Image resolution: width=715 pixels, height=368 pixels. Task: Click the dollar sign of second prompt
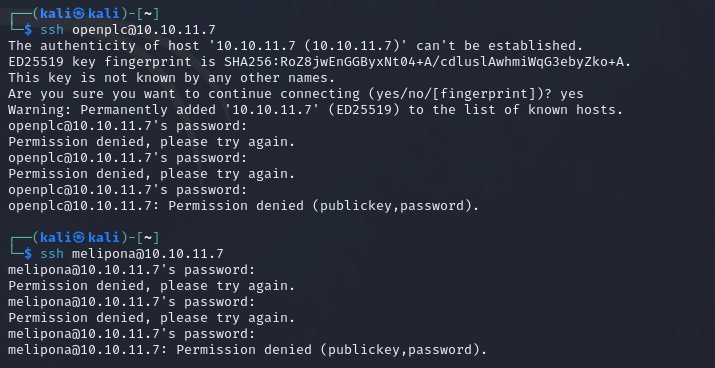28,254
